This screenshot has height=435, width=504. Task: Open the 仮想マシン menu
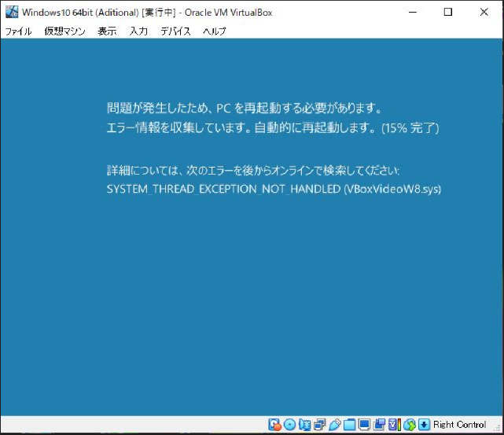tap(64, 31)
